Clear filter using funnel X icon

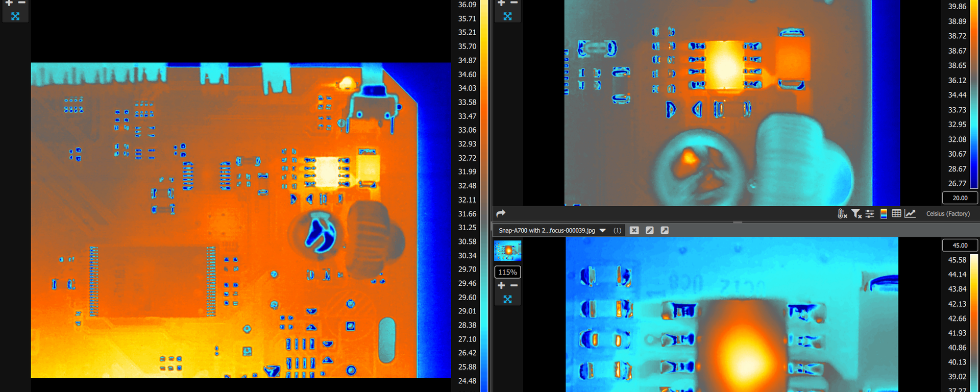pyautogui.click(x=856, y=213)
